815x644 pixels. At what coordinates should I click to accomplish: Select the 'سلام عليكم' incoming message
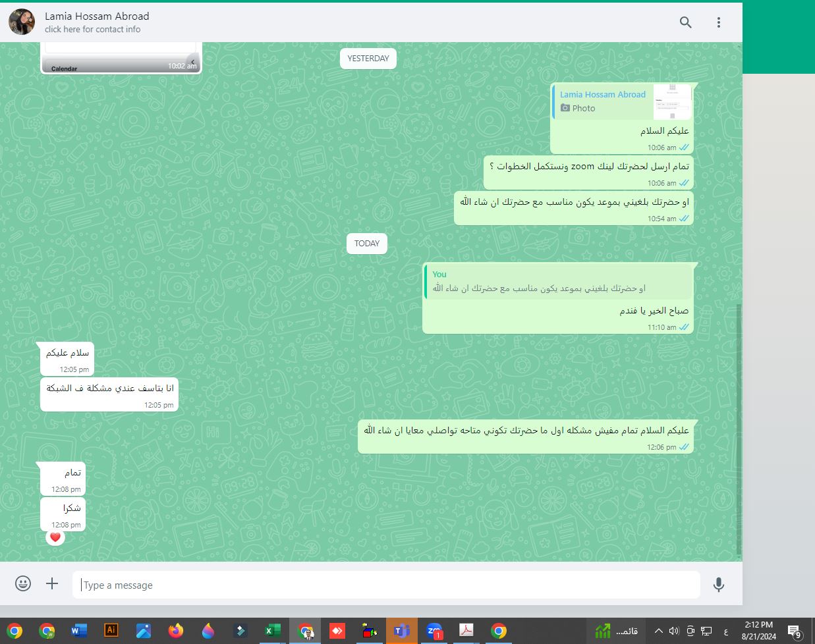pyautogui.click(x=67, y=359)
